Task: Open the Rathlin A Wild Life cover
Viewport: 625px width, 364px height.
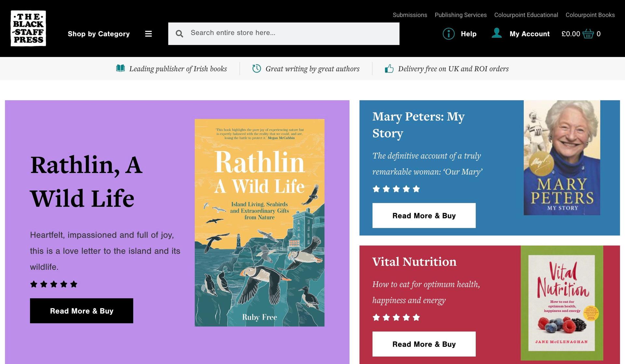Action: pos(259,223)
